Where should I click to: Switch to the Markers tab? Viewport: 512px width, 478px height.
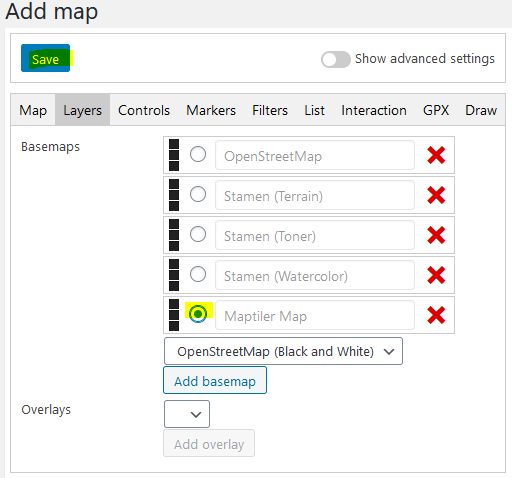211,110
